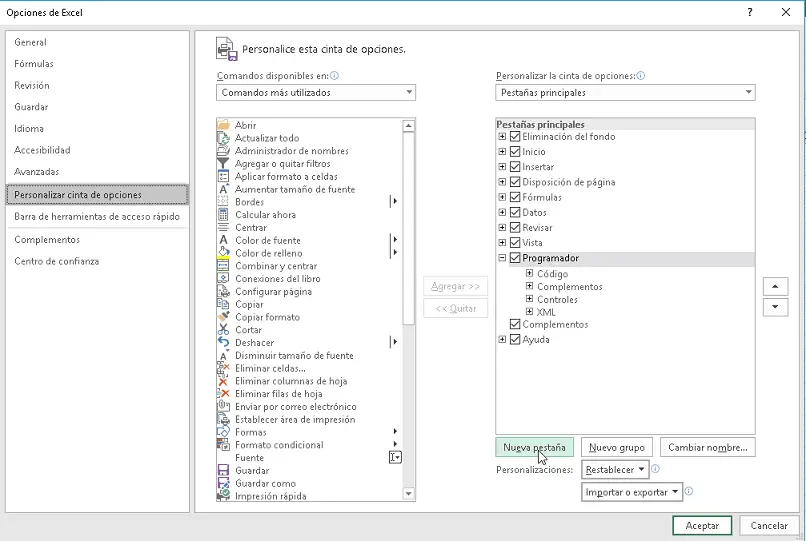Image resolution: width=806 pixels, height=541 pixels.
Task: Click the Agregar o quitar filtros funnel icon
Action: click(223, 164)
